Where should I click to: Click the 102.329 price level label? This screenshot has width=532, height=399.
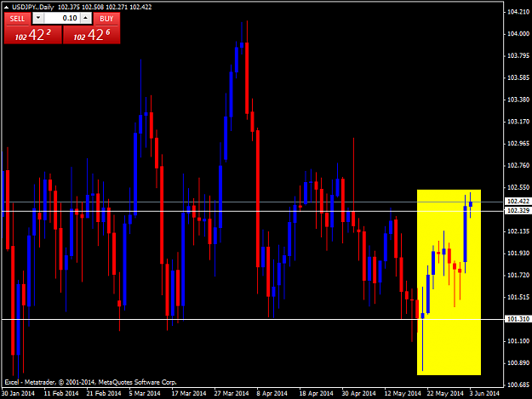(x=518, y=210)
